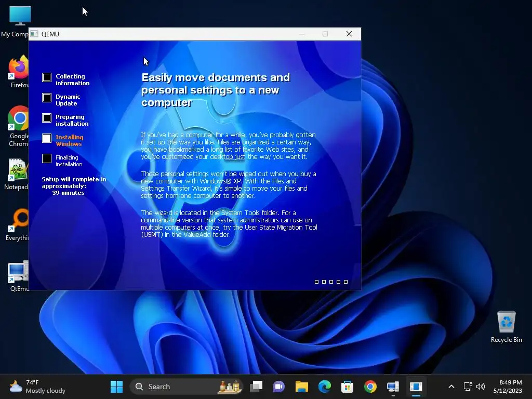Click the QEMU title bar text
Image resolution: width=532 pixels, height=399 pixels.
(x=50, y=34)
